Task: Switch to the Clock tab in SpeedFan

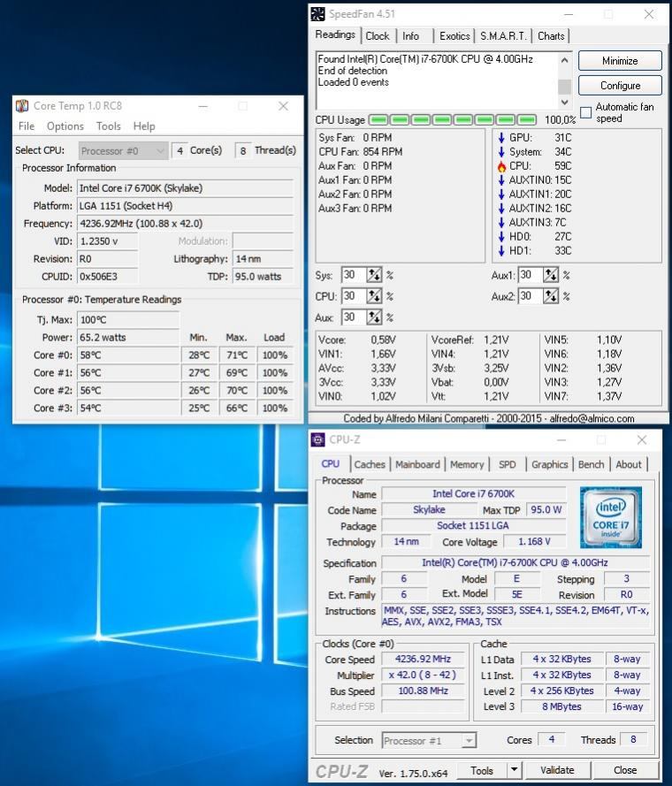Action: (x=378, y=36)
